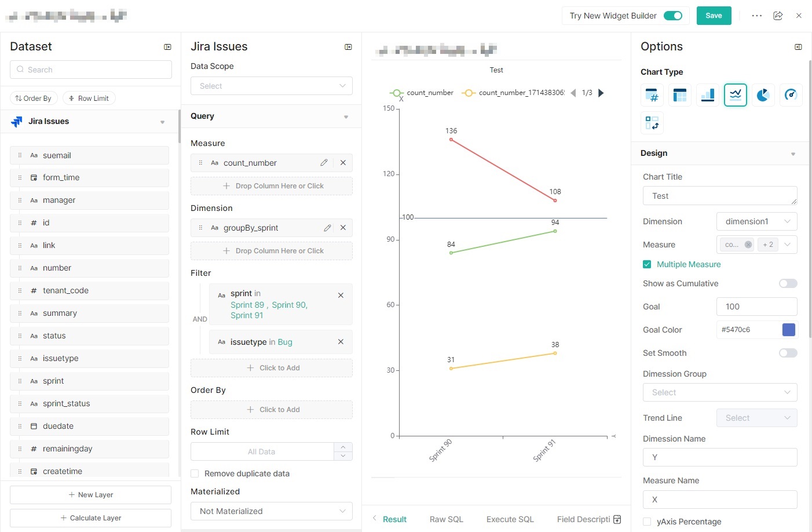The width and height of the screenshot is (812, 532).
Task: Choose the bar chart type icon
Action: coord(707,95)
